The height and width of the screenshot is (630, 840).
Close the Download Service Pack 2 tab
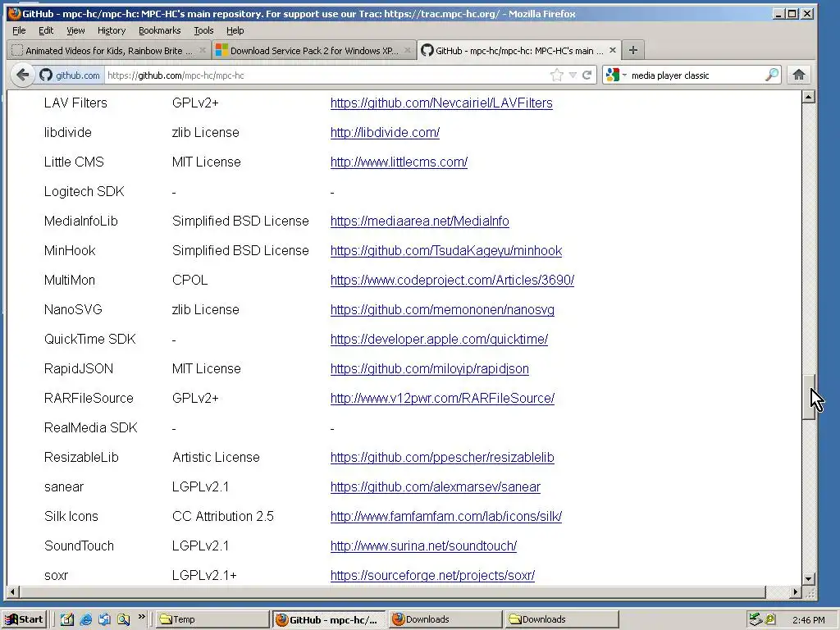(x=407, y=50)
